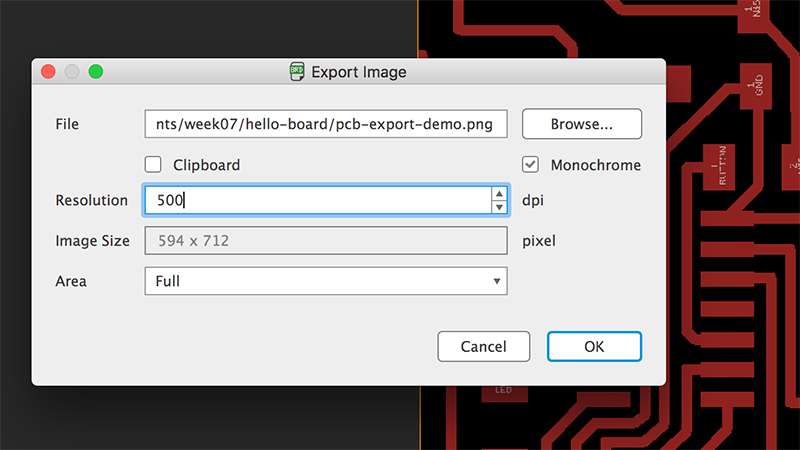Cancel the Export Image dialog
The width and height of the screenshot is (800, 450).
coord(484,346)
